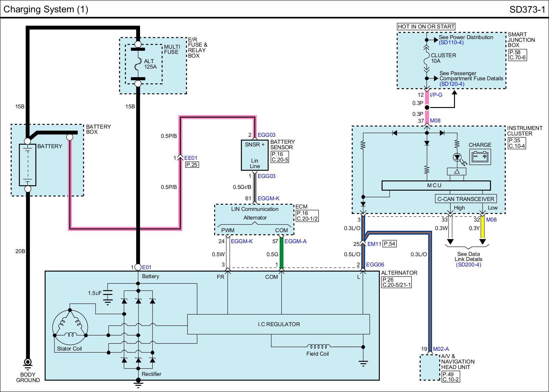Click the BODY GROUND terminal symbol
Screen dimensions: 549x392
(28, 362)
